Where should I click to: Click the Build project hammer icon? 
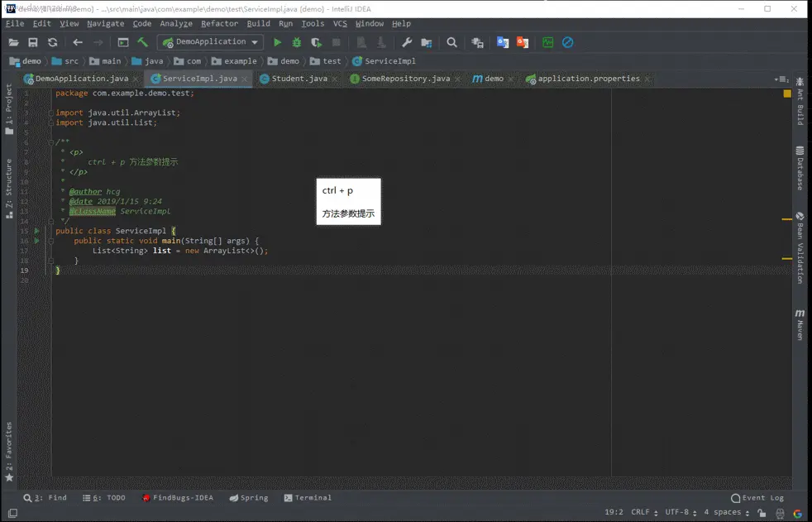point(143,42)
